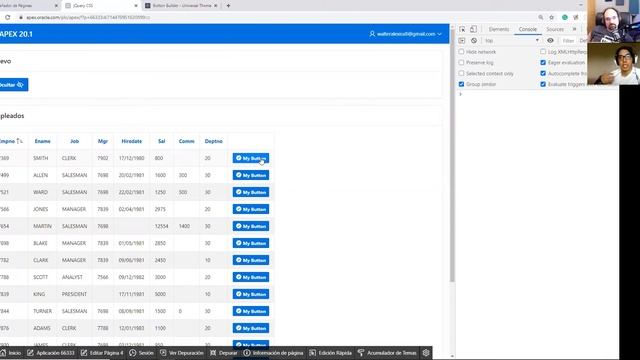Click the console prompt input line
The image size is (640, 360).
coord(539,94)
